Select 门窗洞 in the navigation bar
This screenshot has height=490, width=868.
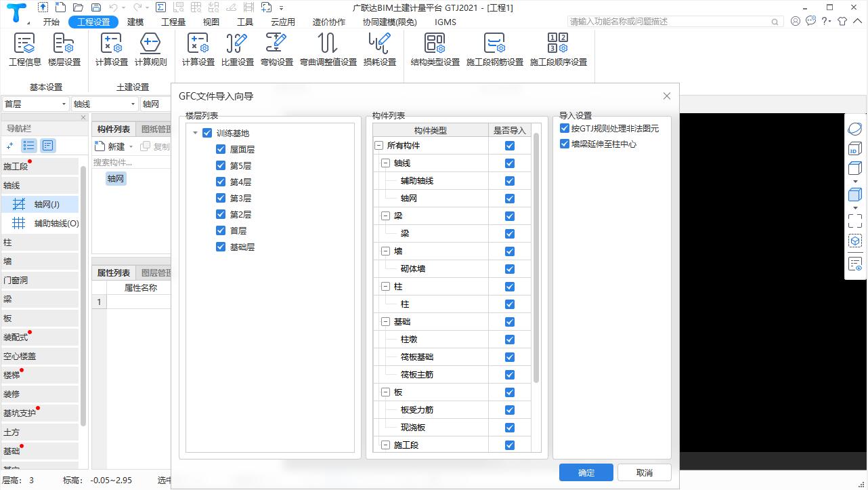tap(39, 280)
